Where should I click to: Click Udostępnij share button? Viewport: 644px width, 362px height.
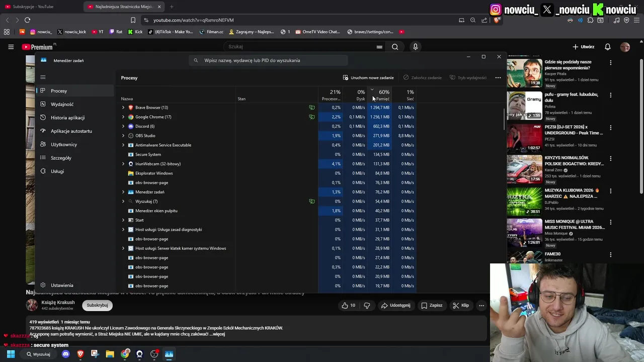[x=395, y=305]
